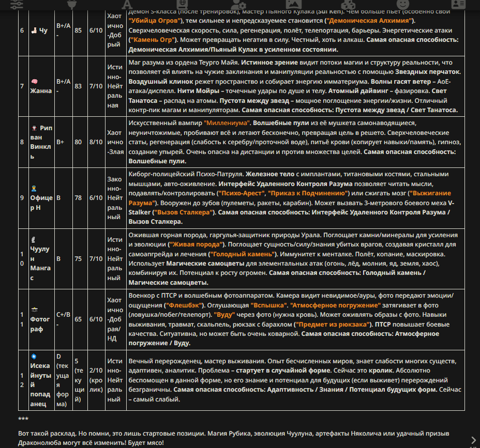Click the name Чу in row 6

click(x=43, y=30)
